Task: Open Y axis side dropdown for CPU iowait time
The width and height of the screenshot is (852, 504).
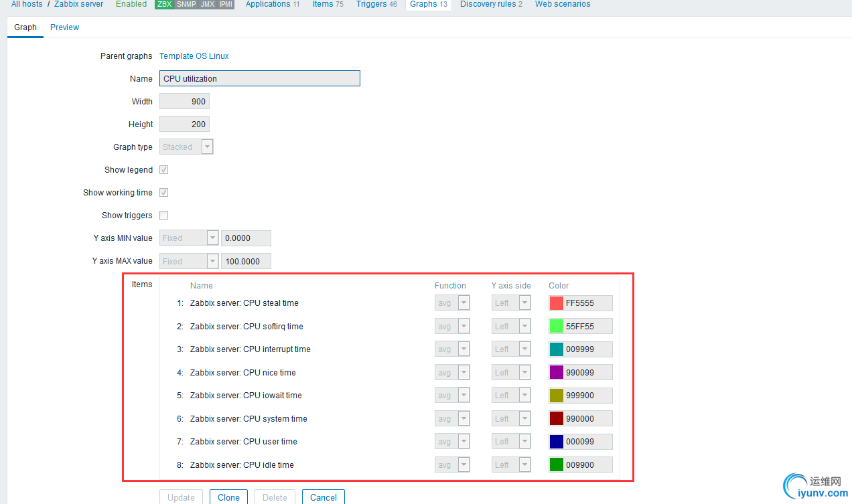Action: 511,396
